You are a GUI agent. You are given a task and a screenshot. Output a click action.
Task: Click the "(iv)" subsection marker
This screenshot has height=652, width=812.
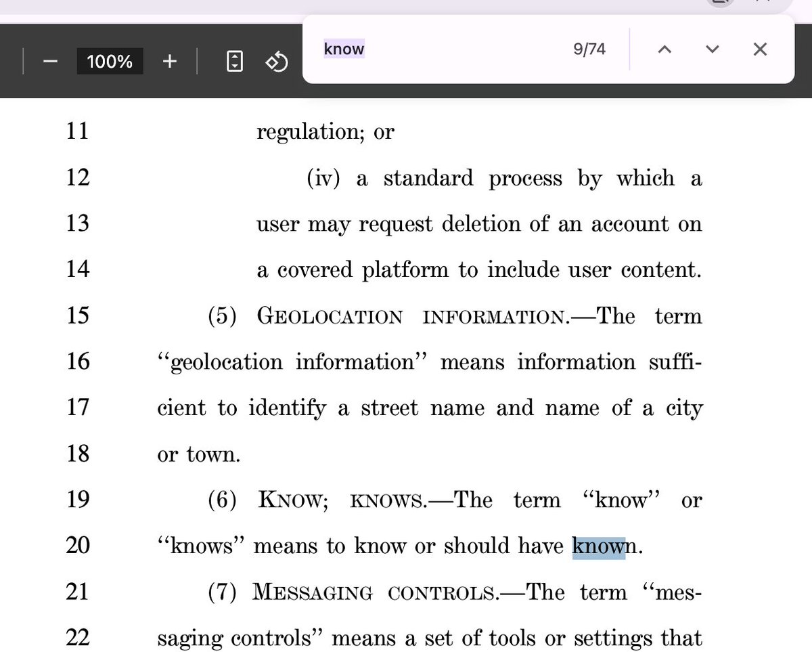(324, 179)
